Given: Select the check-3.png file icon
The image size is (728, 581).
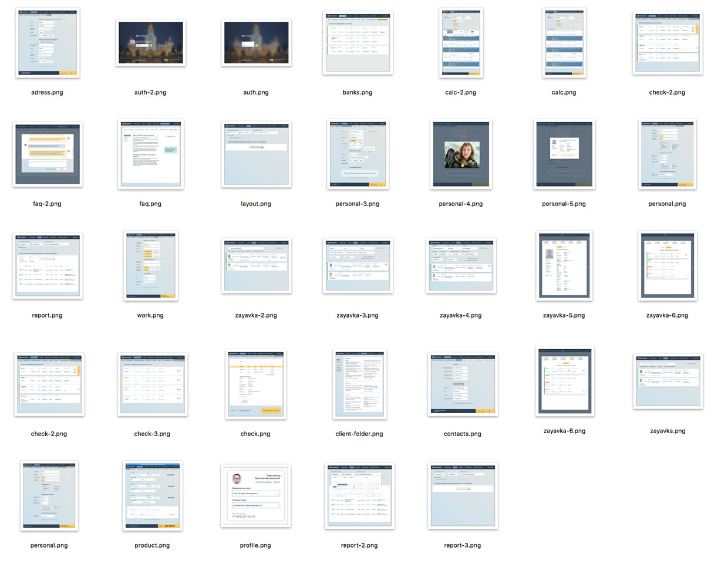Looking at the screenshot, I should (152, 384).
